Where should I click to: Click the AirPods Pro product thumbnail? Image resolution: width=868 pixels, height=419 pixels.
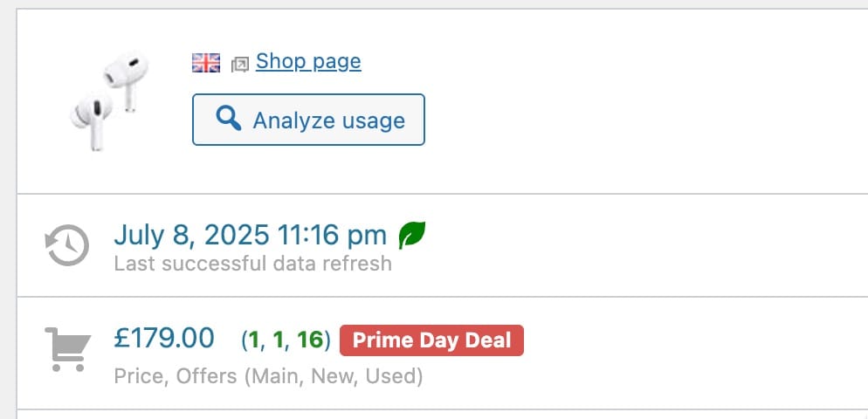(110, 100)
